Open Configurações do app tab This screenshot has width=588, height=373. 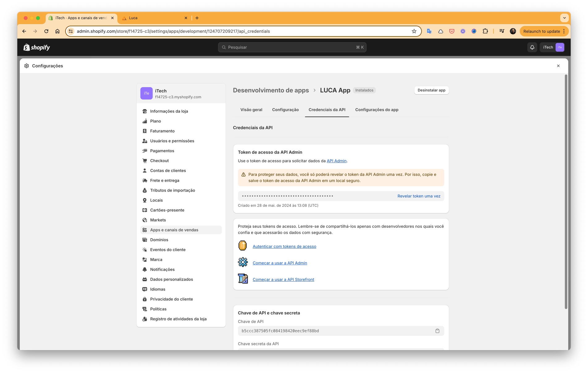pos(377,110)
